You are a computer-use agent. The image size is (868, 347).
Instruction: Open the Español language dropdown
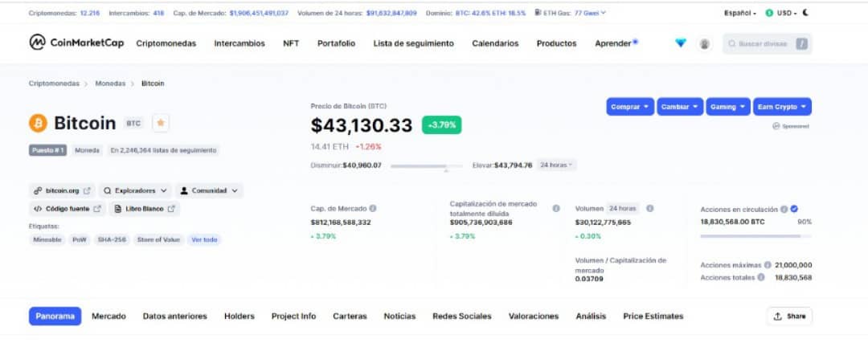740,13
